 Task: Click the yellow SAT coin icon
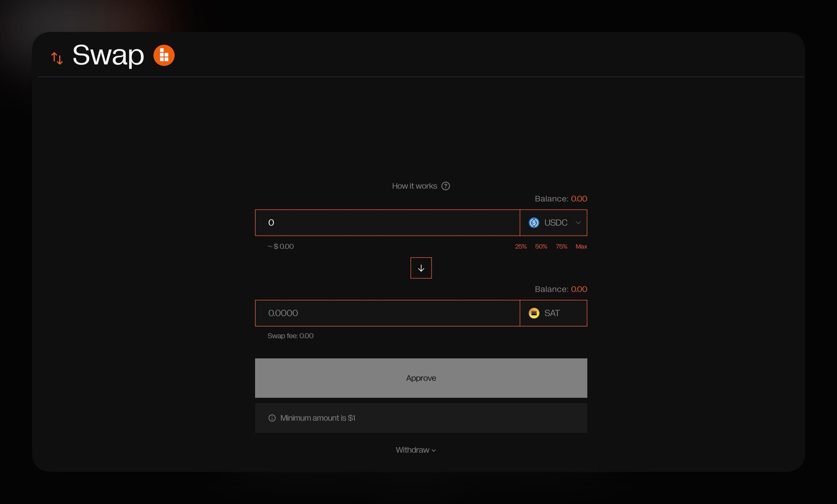point(534,313)
